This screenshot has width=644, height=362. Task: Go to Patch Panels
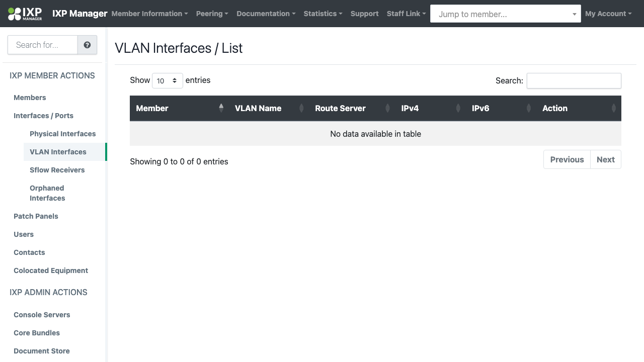(x=36, y=216)
